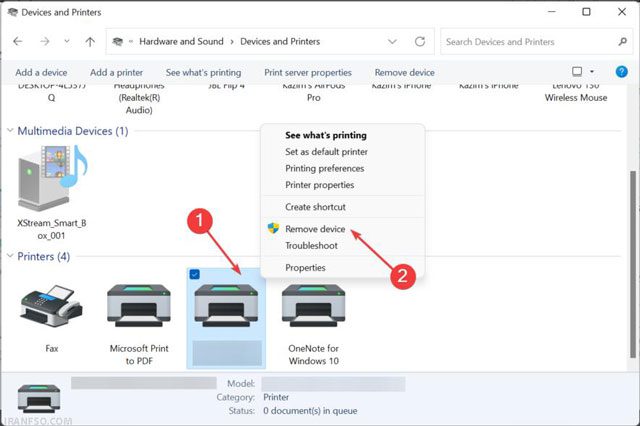Collapse the Printers group
The height and width of the screenshot is (426, 640).
(10, 256)
